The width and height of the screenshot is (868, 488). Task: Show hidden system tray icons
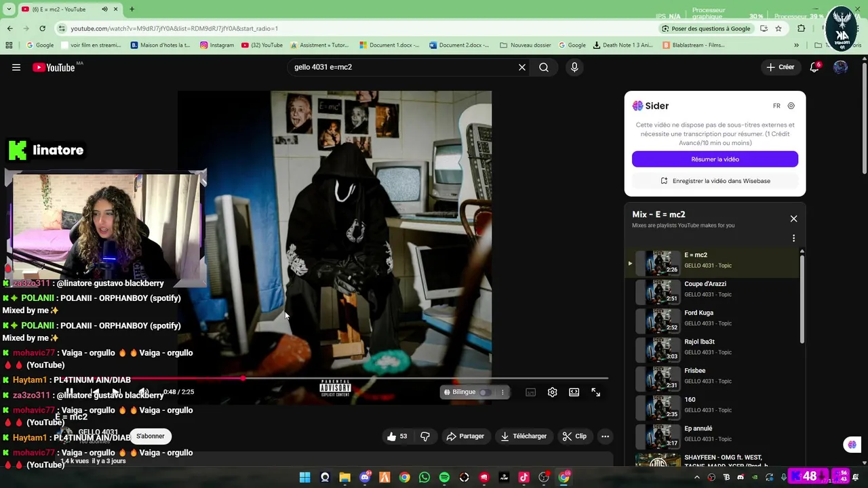point(697,477)
